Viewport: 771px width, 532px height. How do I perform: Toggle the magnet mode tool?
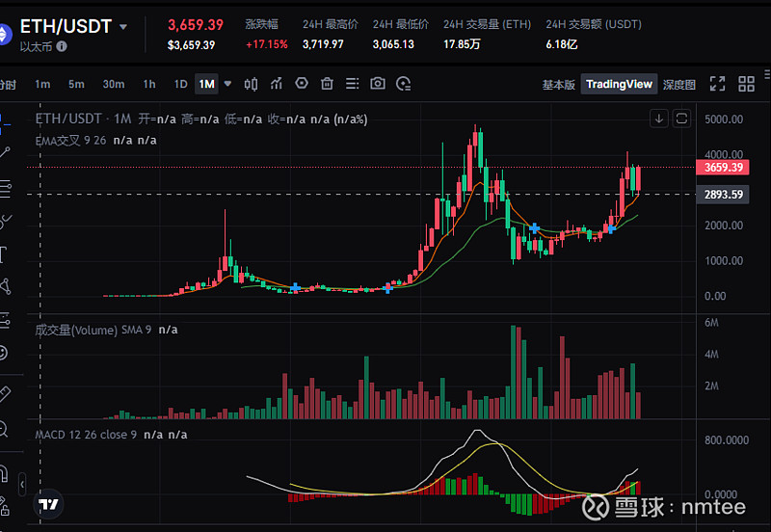pyautogui.click(x=4, y=473)
